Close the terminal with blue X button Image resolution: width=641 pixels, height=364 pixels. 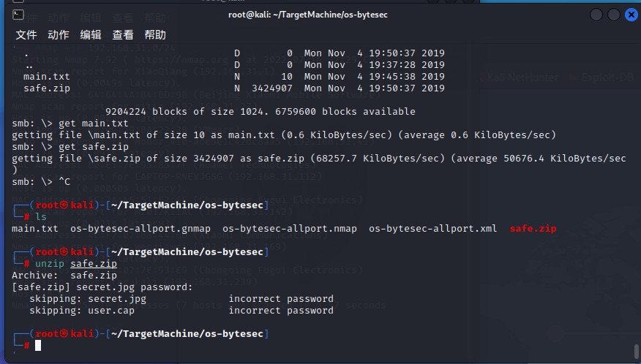point(631,15)
